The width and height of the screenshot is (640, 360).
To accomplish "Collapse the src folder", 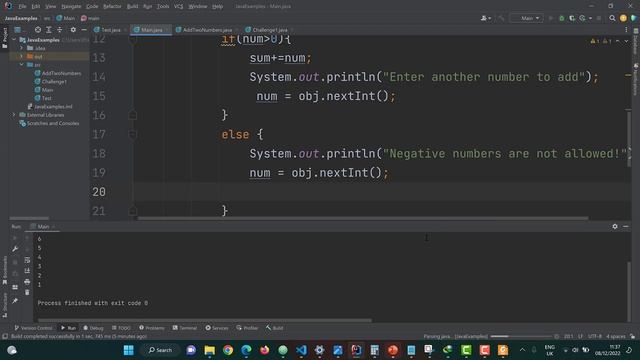I will click(x=22, y=64).
